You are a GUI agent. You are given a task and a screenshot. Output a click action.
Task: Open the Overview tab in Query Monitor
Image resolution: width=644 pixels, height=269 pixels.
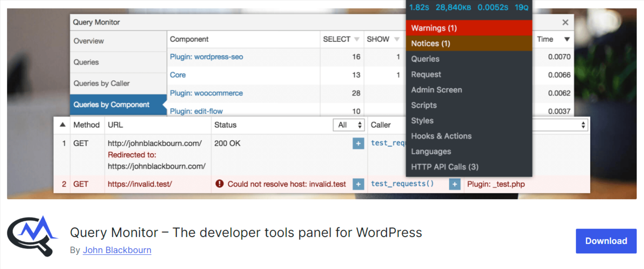coord(89,41)
